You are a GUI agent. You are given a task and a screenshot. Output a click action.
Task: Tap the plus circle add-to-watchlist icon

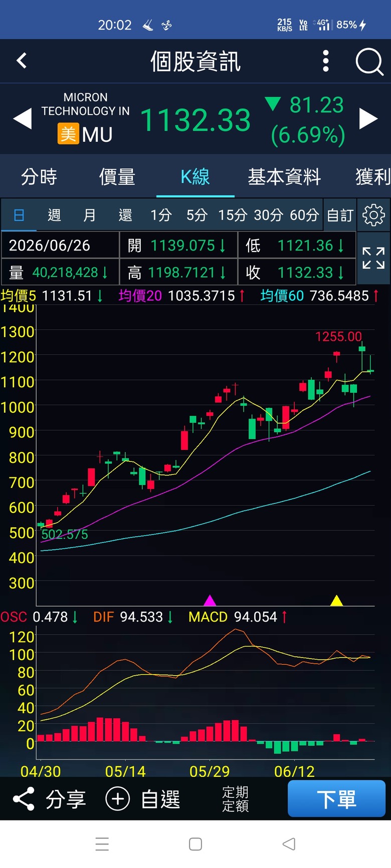118,799
